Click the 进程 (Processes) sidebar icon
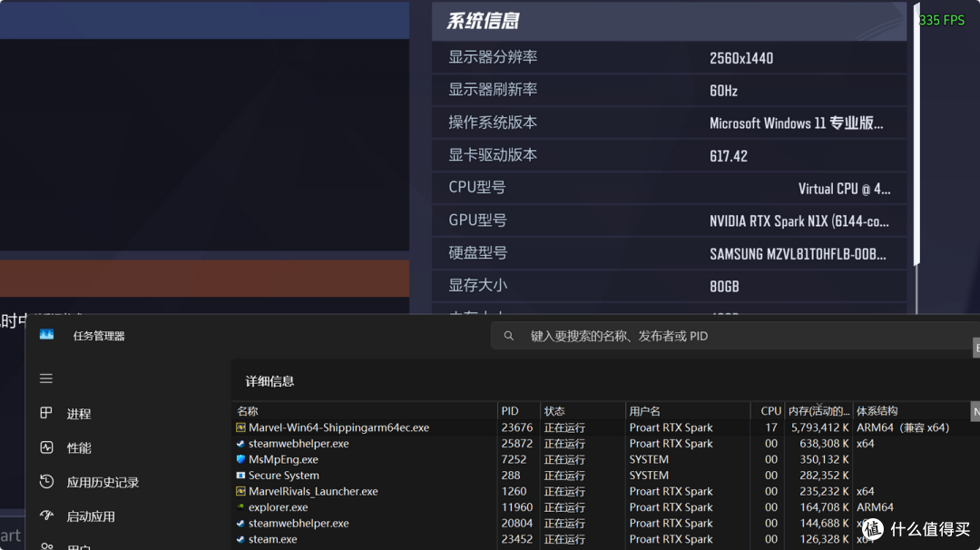Image resolution: width=980 pixels, height=550 pixels. tap(46, 413)
